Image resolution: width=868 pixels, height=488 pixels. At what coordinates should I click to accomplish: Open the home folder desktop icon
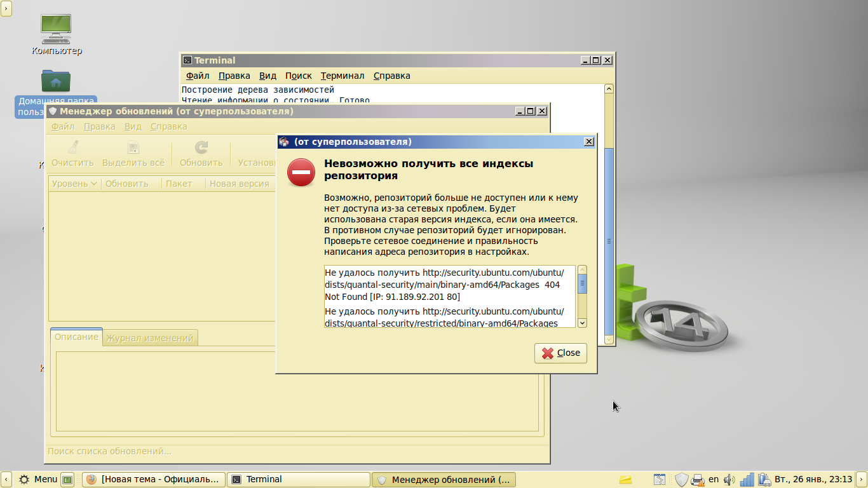56,81
